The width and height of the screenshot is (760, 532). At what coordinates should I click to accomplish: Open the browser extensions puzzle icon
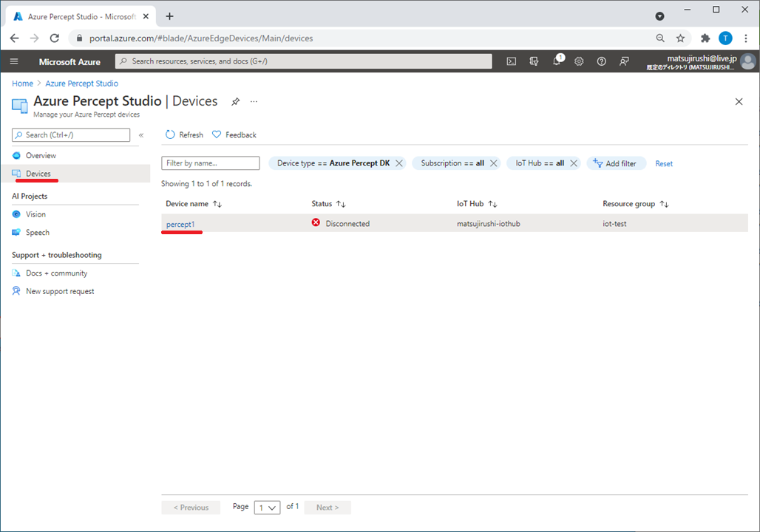(705, 38)
